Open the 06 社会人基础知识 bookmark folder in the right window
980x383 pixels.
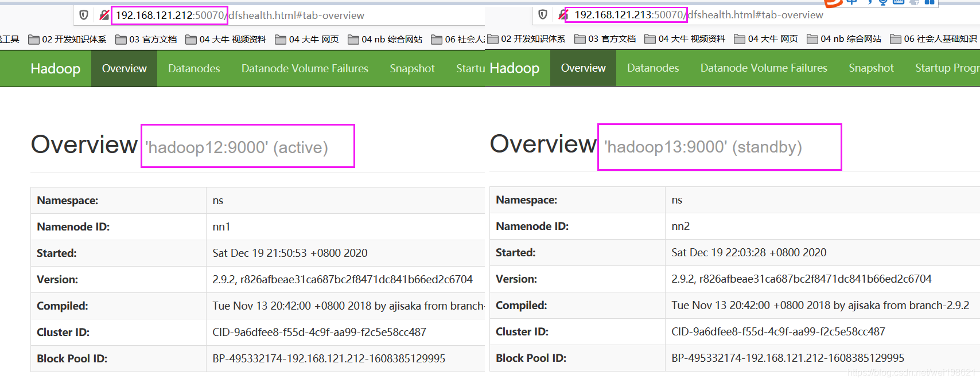[934, 39]
